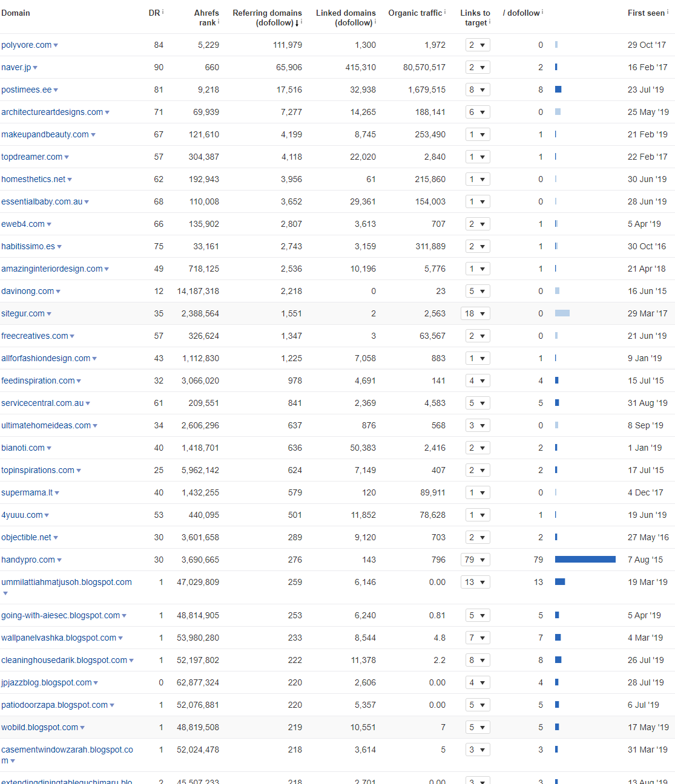The width and height of the screenshot is (675, 784).
Task: Click the First seen info icon
Action: [x=668, y=11]
